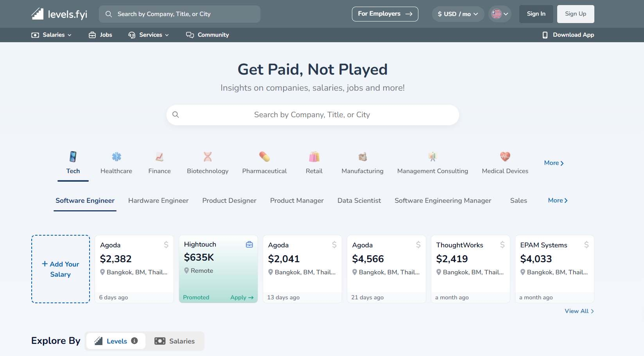
Task: Open the USD / mo currency dropdown
Action: pos(458,14)
